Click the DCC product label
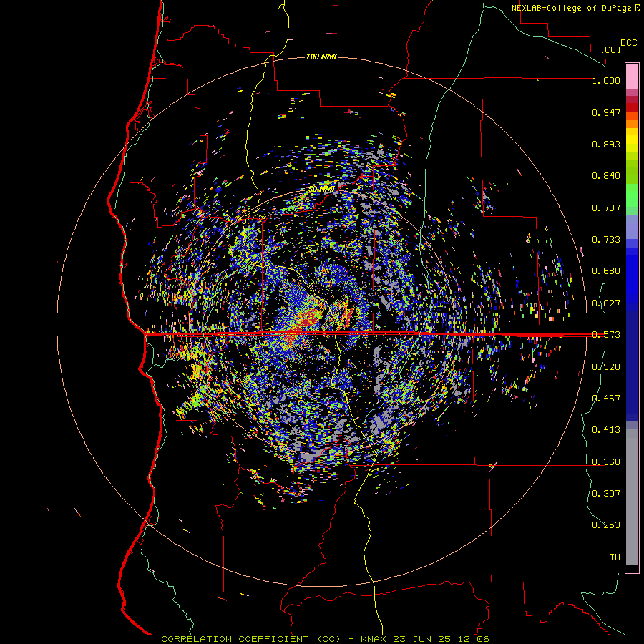Viewport: 644px width, 644px height. coord(628,43)
